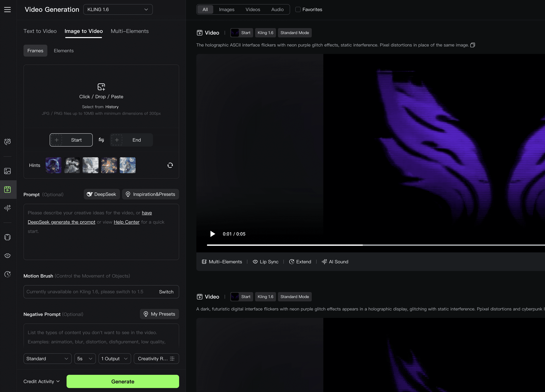Screen dimensions: 545x392
Task: Open the hamburger main menu
Action: pos(7,10)
